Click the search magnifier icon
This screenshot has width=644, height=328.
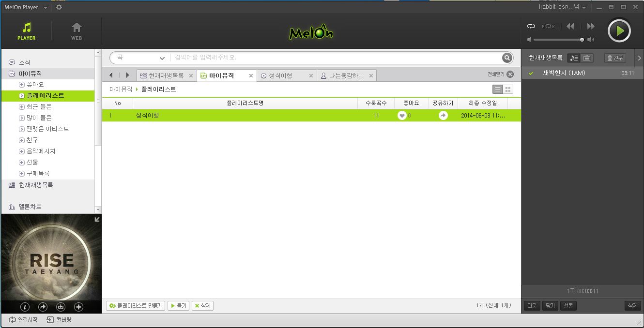click(x=507, y=58)
